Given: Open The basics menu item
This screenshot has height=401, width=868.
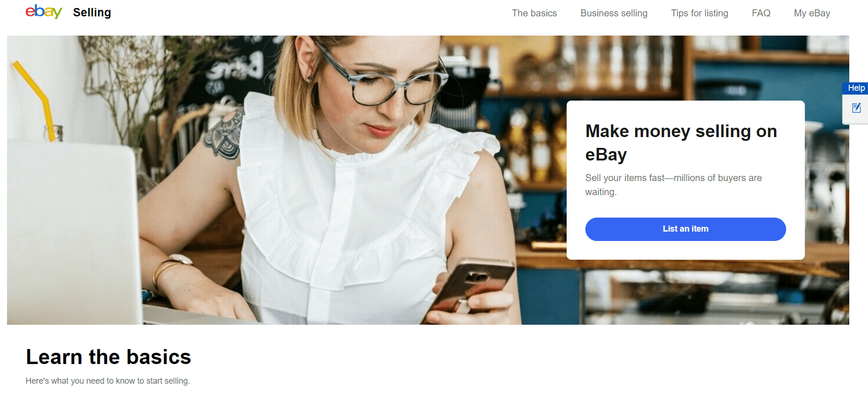Looking at the screenshot, I should (534, 13).
